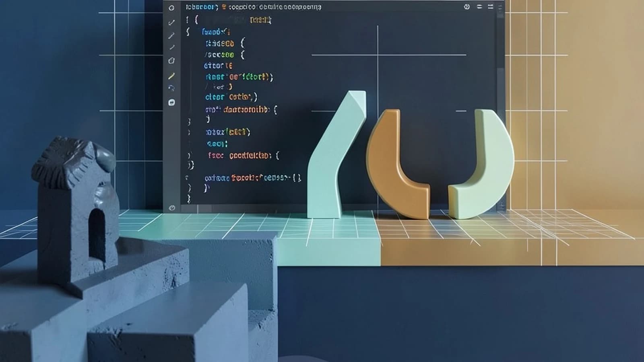Viewport: 644px width, 362px height.
Task: Click the hexagonal settings icon at the editor's top right
Action: click(x=467, y=7)
